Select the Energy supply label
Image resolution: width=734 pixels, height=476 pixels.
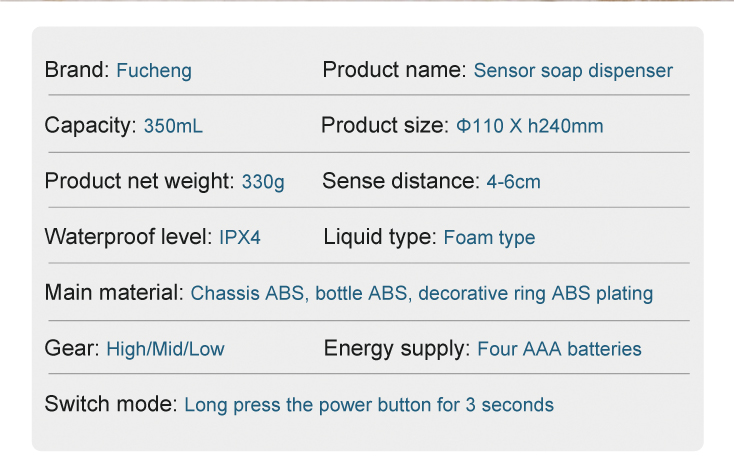coord(397,349)
